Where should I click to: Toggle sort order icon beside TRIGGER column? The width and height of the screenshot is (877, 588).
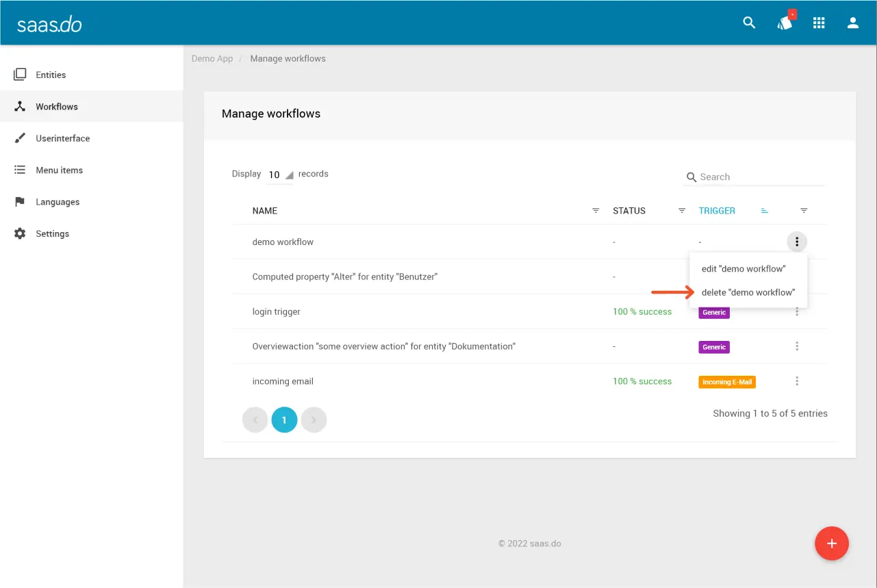pyautogui.click(x=765, y=211)
